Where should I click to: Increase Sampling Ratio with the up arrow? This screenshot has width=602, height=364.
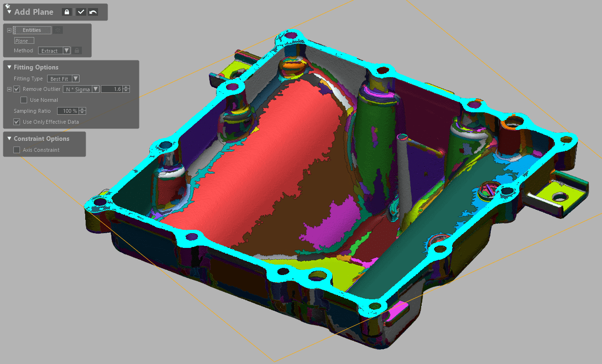(83, 109)
